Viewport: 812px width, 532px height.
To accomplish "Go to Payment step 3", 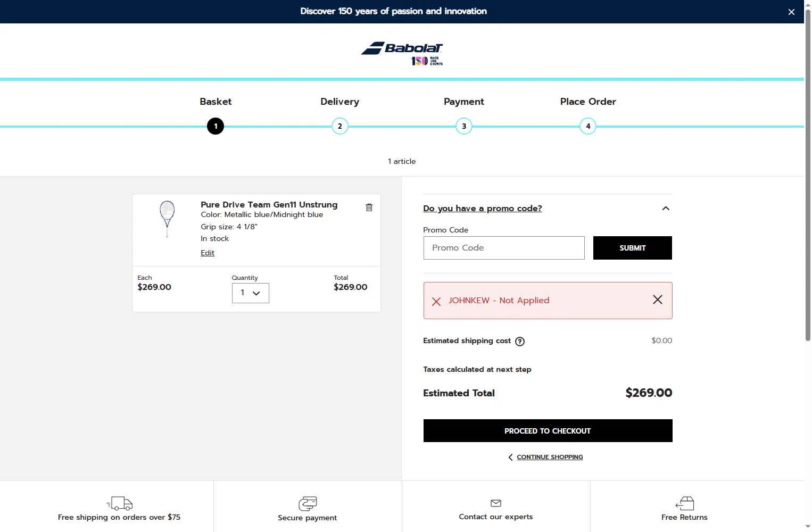I will tap(464, 126).
